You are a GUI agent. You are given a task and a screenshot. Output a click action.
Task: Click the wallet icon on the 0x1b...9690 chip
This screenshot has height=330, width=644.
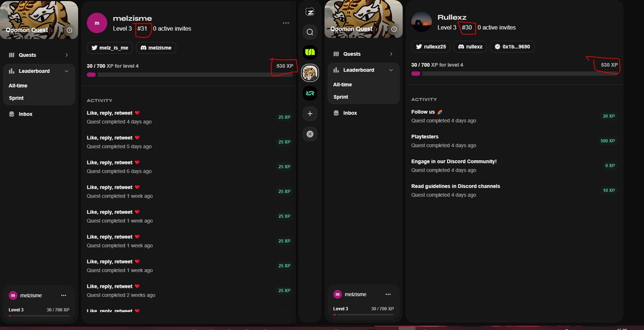click(497, 47)
